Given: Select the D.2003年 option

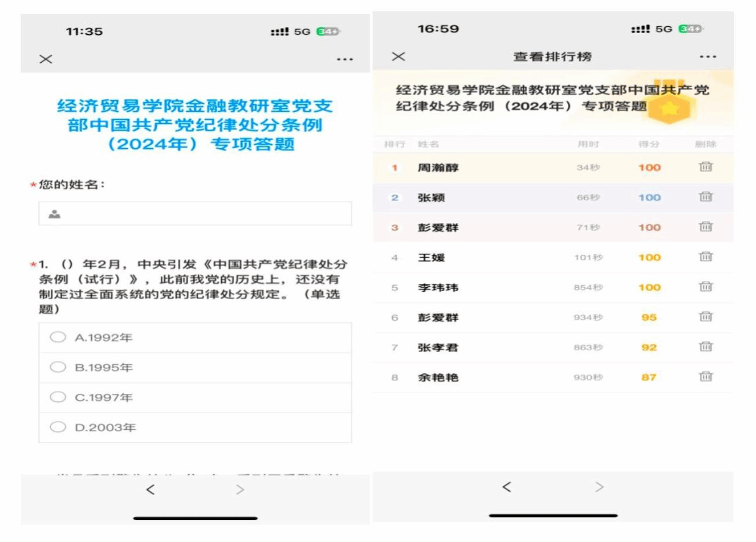Looking at the screenshot, I should coord(58,427).
